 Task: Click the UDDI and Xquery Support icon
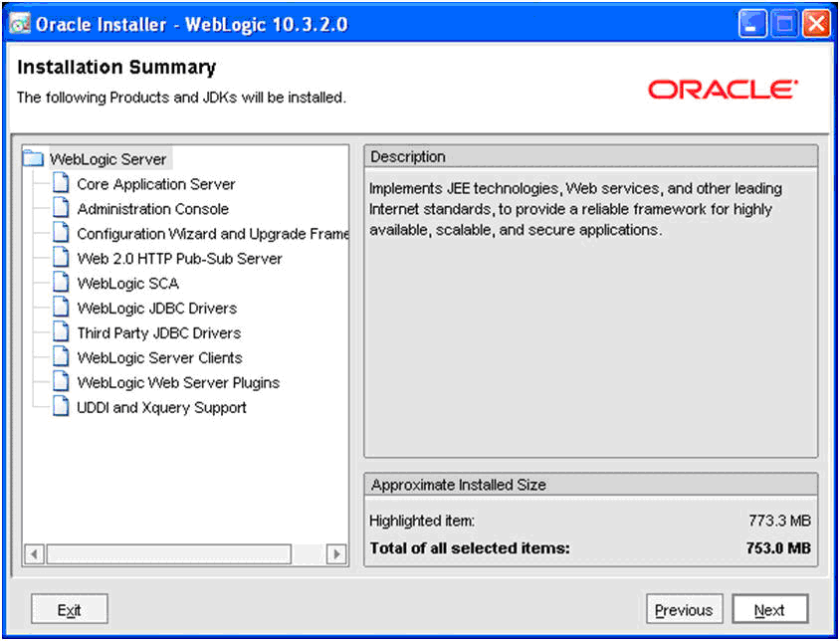(x=61, y=407)
